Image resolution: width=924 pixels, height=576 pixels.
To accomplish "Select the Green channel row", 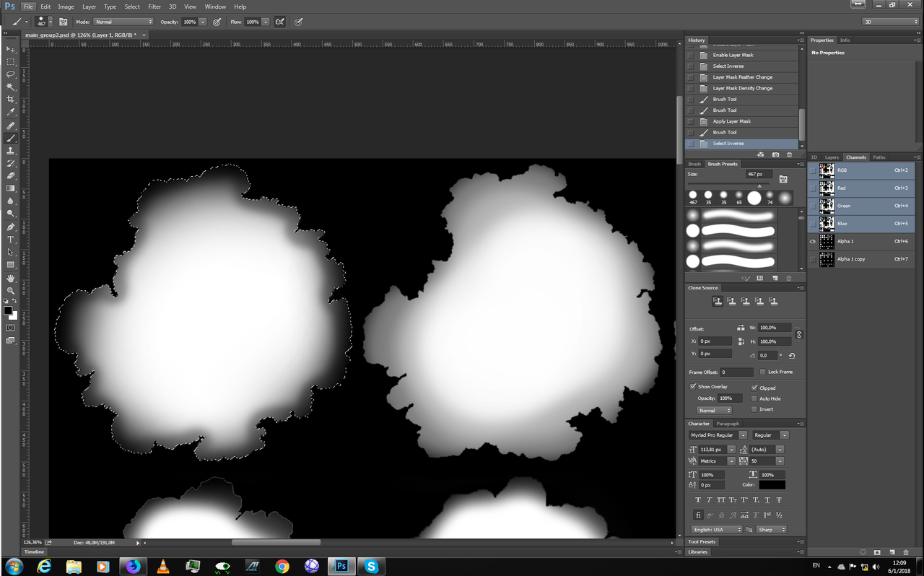I will tap(860, 206).
